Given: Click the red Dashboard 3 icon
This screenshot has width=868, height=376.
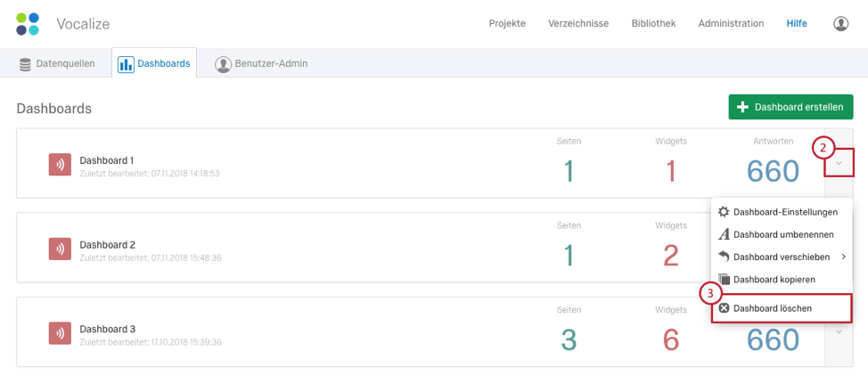Looking at the screenshot, I should tap(60, 333).
